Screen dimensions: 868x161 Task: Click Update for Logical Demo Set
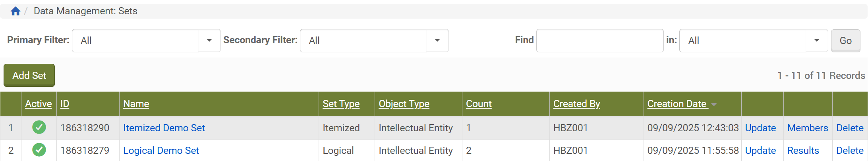click(x=760, y=150)
